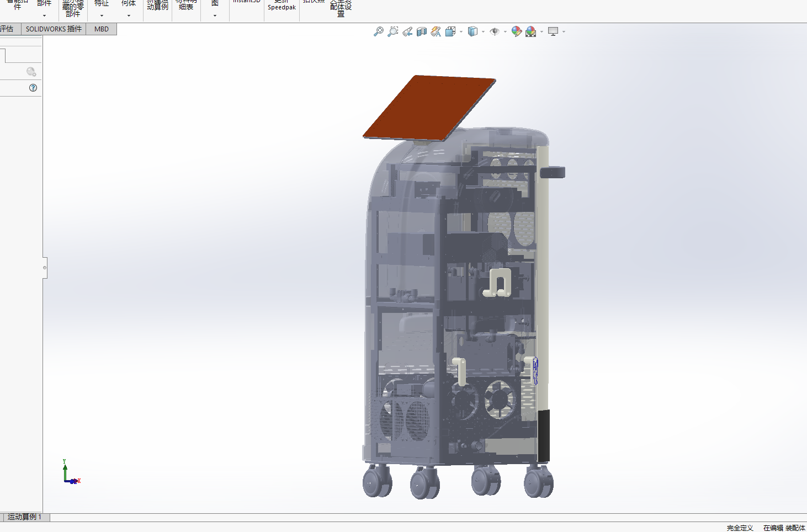Switch to the SOLIDWORKS 插件 tab

click(54, 29)
